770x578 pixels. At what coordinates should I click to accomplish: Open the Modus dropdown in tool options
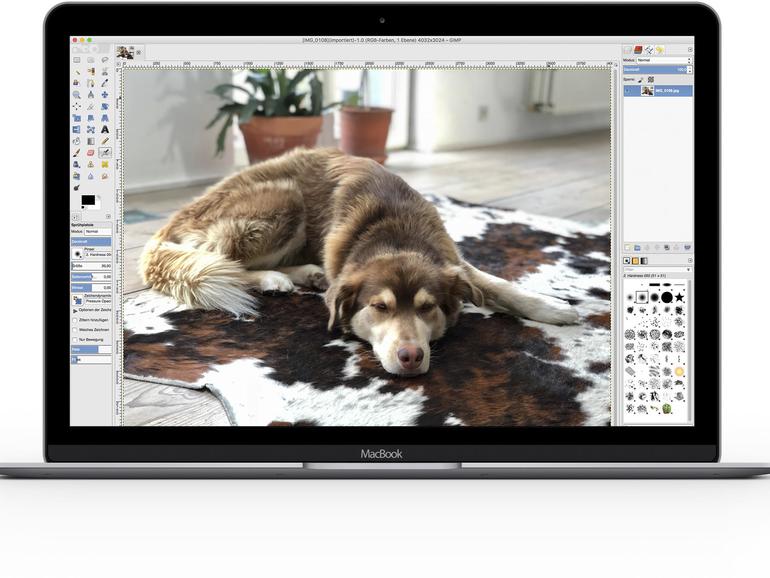pos(98,232)
